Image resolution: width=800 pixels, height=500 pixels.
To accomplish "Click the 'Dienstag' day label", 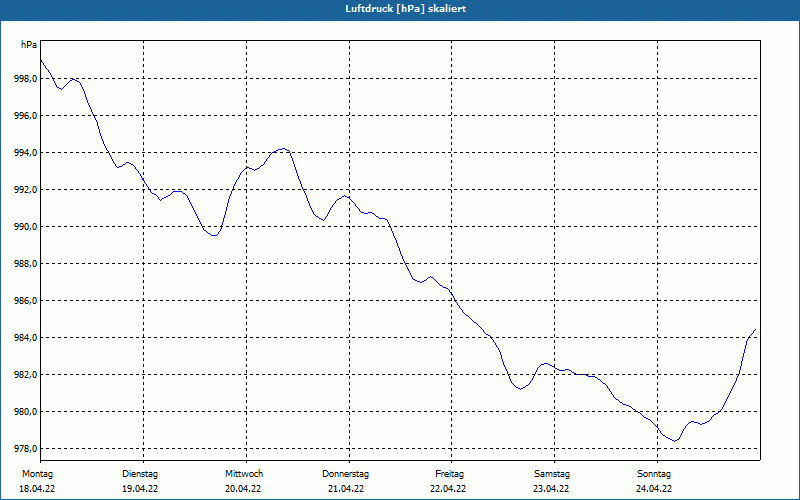I will pos(140,474).
